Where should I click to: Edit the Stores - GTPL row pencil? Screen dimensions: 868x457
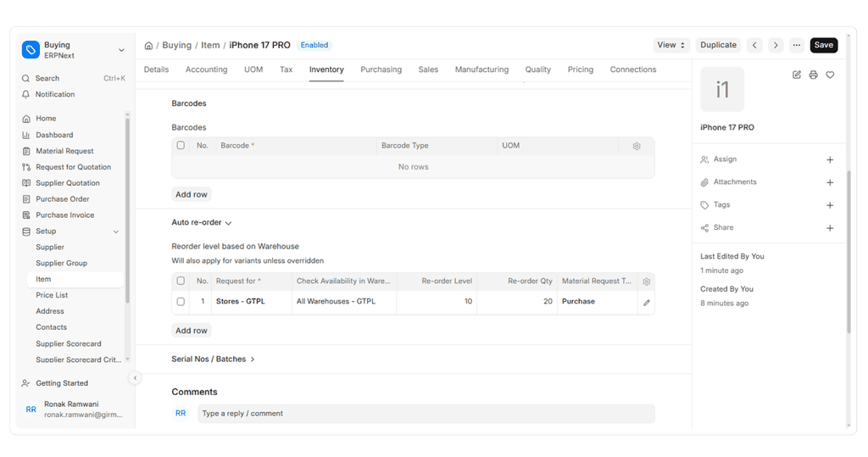[x=646, y=303]
